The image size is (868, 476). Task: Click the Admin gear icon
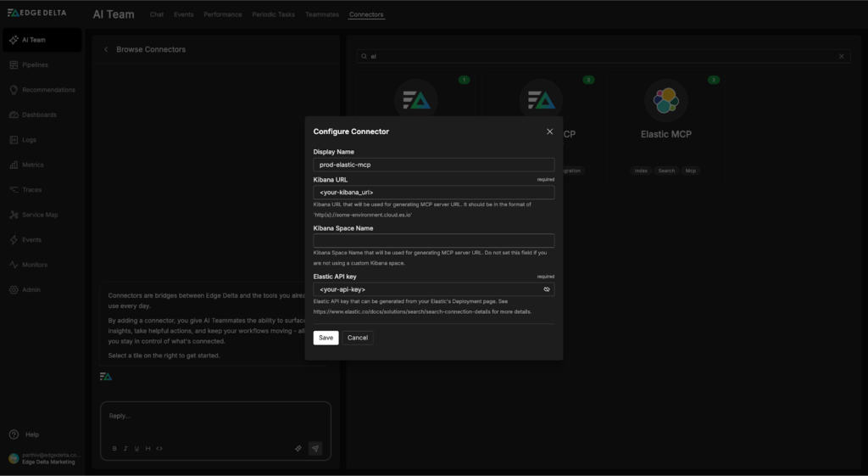point(14,290)
